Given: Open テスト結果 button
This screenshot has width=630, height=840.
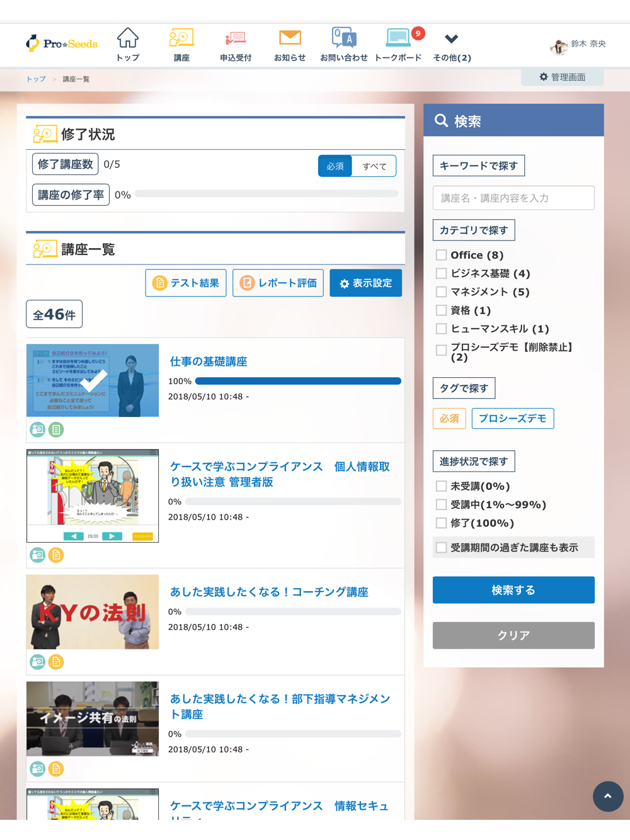Looking at the screenshot, I should pyautogui.click(x=186, y=283).
